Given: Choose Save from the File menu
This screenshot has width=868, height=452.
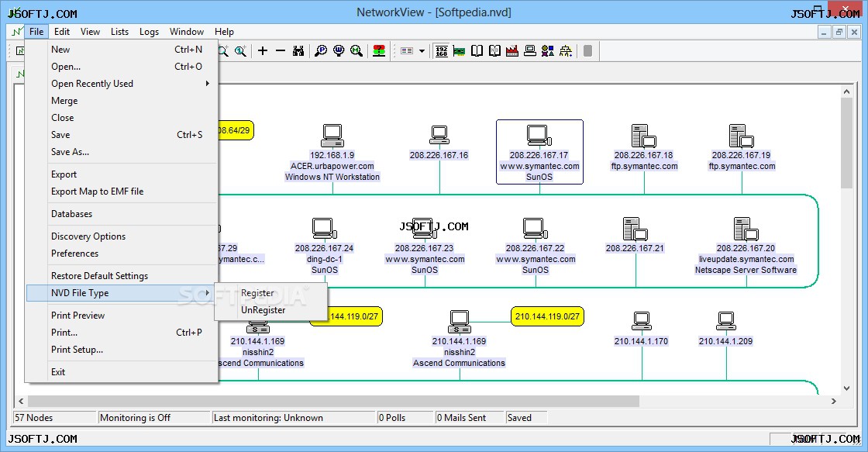Looking at the screenshot, I should [122, 135].
